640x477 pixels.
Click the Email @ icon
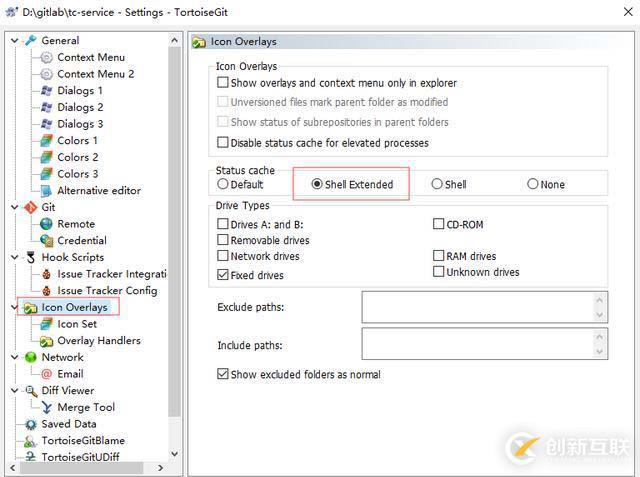click(x=47, y=374)
